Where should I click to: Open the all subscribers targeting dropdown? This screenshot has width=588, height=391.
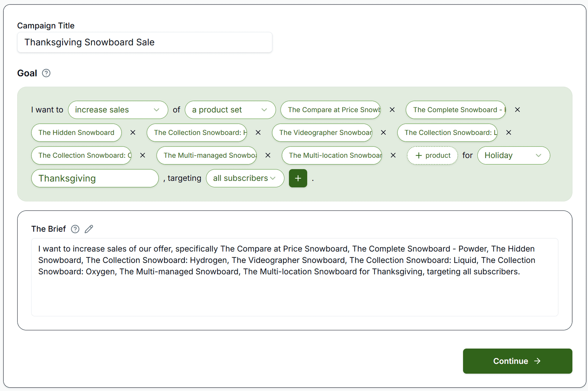pyautogui.click(x=245, y=178)
